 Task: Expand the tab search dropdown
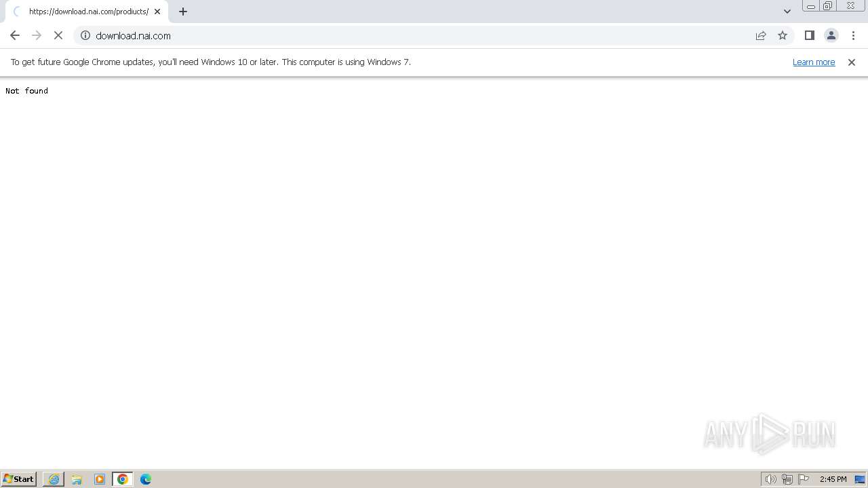[787, 12]
